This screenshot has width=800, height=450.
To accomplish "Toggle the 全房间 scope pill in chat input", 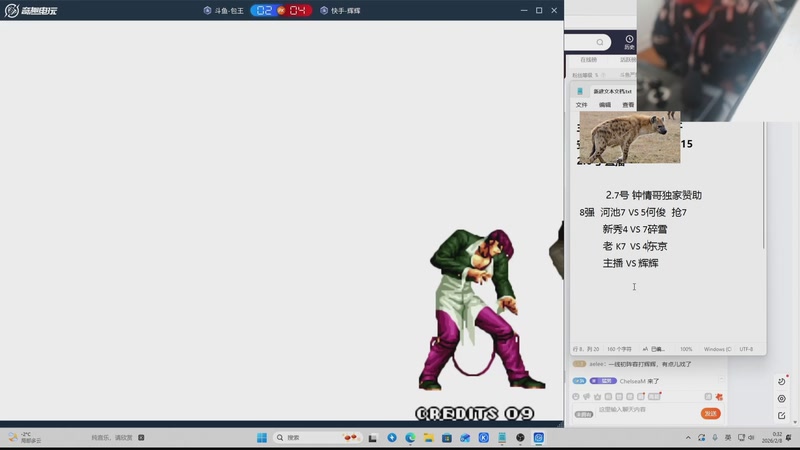I will [x=584, y=414].
